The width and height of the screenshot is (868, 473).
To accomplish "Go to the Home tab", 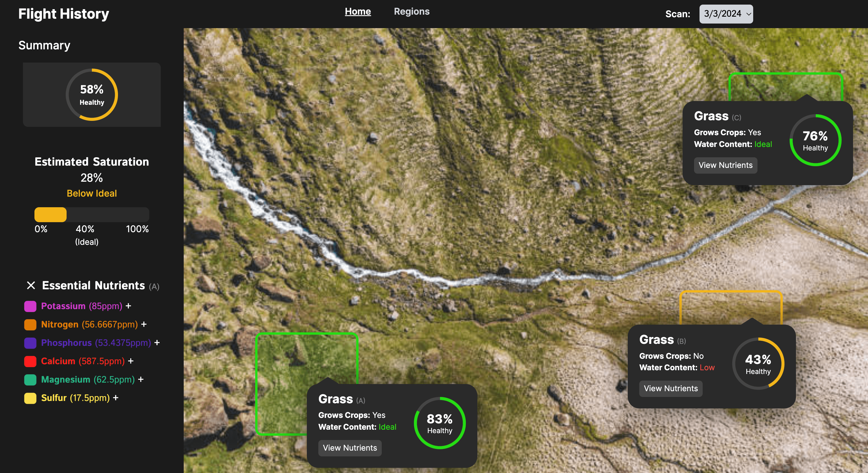I will coord(358,11).
